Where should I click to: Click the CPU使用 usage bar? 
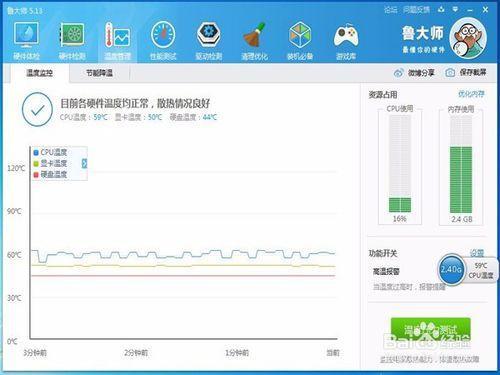tap(400, 164)
